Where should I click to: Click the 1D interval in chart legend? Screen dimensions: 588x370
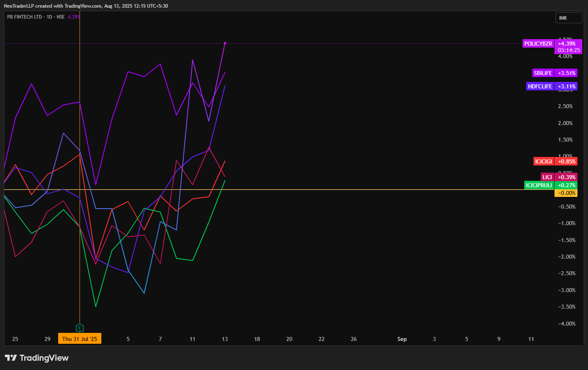pyautogui.click(x=50, y=17)
